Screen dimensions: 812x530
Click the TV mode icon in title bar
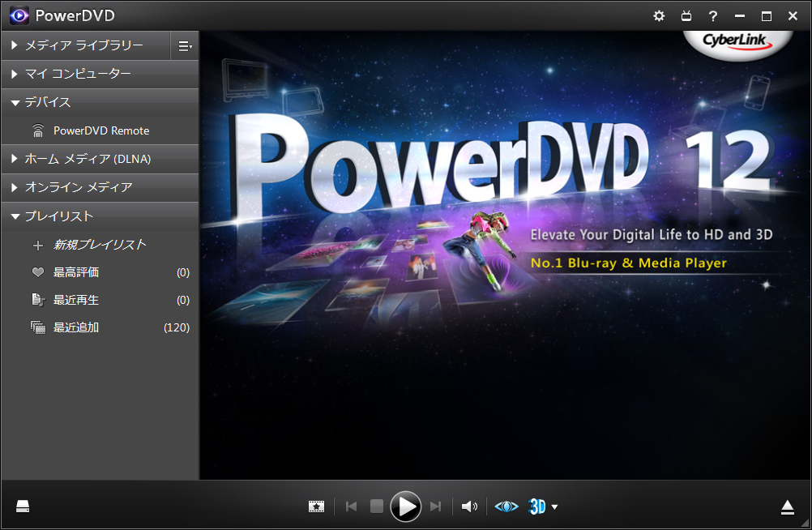pos(686,15)
